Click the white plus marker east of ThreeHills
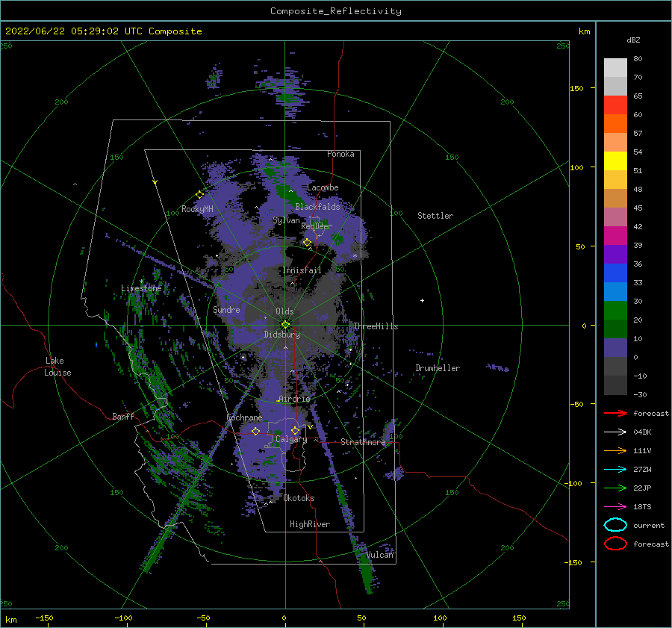Viewport: 672px width, 628px height. tap(422, 300)
